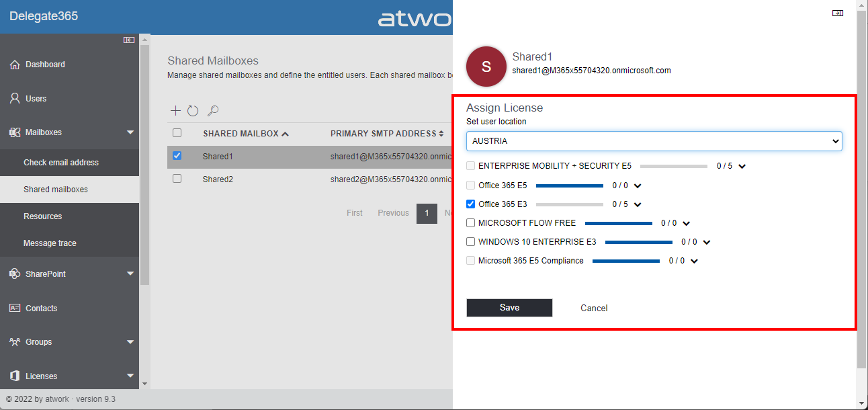Screen dimensions: 868x410
Task: Collapse the Mailboxes menu arrow
Action: 130,132
